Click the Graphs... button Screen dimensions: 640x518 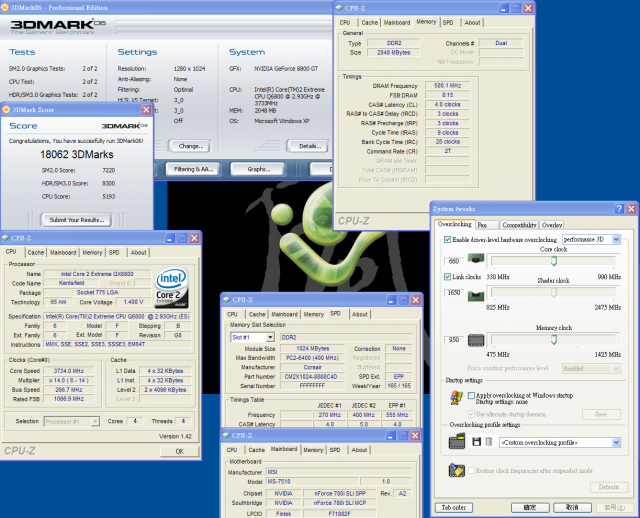258,169
